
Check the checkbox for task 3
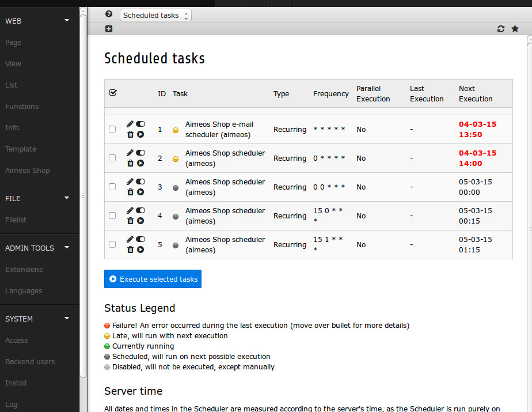tap(112, 187)
